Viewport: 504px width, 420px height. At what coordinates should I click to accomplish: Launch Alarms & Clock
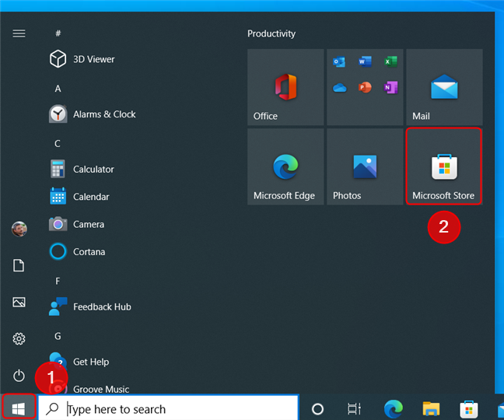[x=93, y=114]
